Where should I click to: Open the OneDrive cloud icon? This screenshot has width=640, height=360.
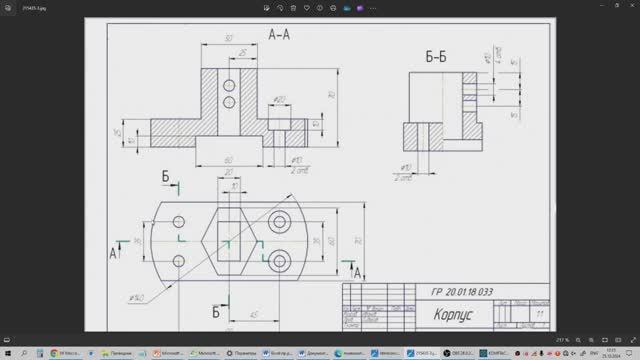[x=347, y=8]
